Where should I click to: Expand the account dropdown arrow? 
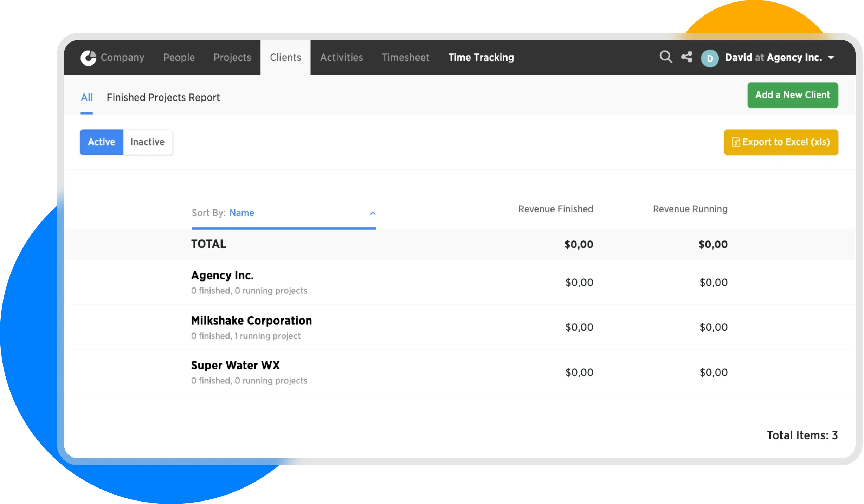[x=831, y=58]
